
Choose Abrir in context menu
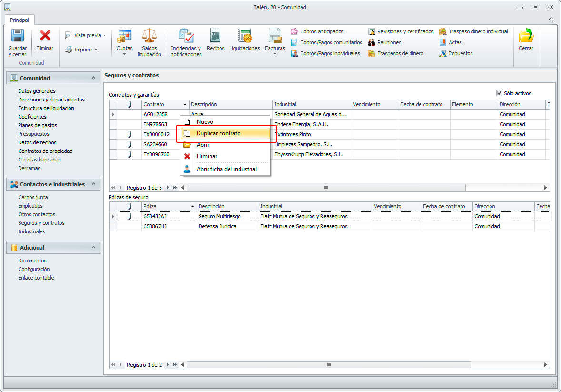pyautogui.click(x=225, y=145)
